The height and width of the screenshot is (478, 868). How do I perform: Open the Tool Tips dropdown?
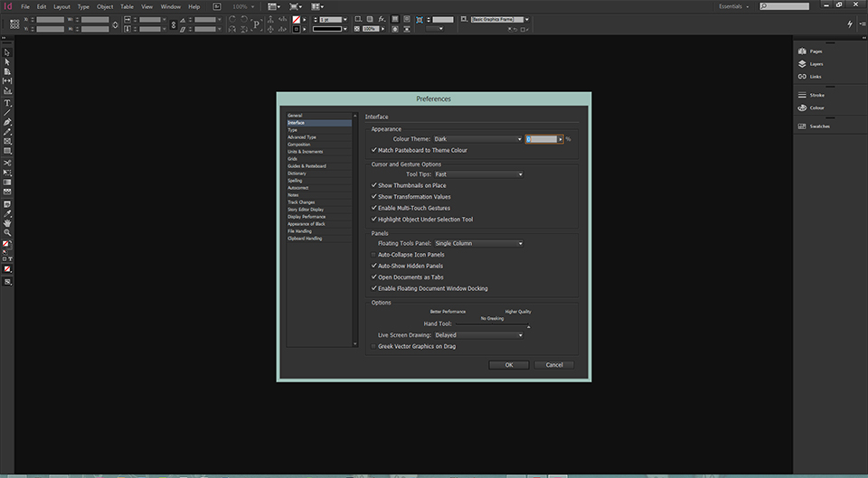tap(477, 174)
